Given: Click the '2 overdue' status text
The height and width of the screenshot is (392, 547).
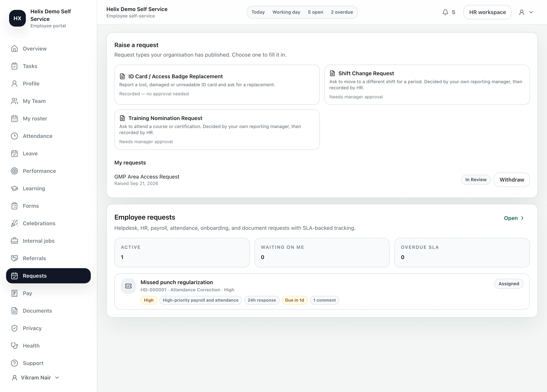Looking at the screenshot, I should point(342,12).
